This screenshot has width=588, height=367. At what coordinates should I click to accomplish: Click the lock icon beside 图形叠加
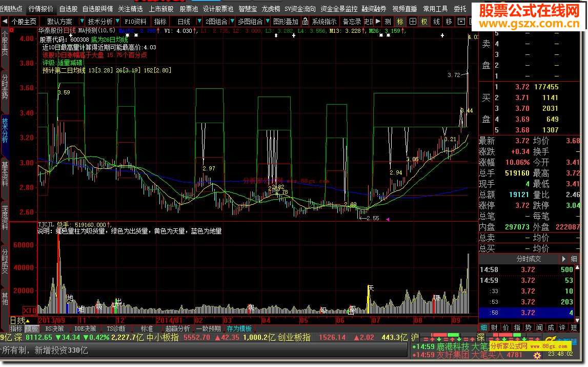[305, 22]
